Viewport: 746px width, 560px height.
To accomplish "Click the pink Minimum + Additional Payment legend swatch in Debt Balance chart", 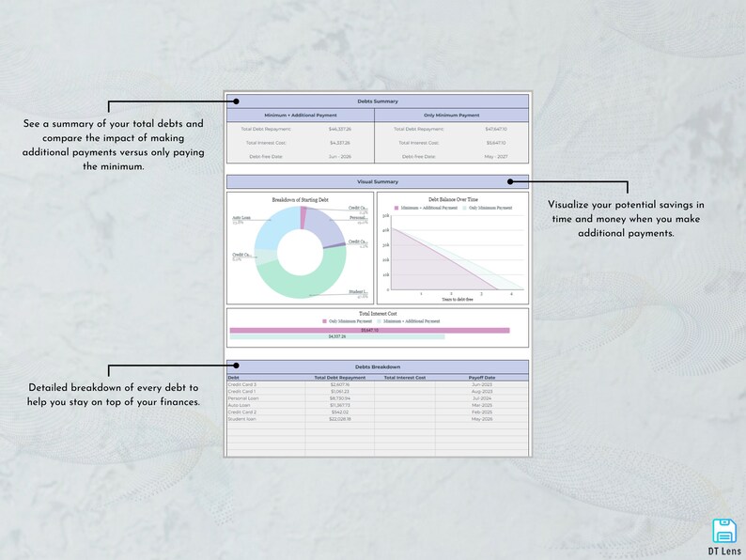I will point(396,208).
